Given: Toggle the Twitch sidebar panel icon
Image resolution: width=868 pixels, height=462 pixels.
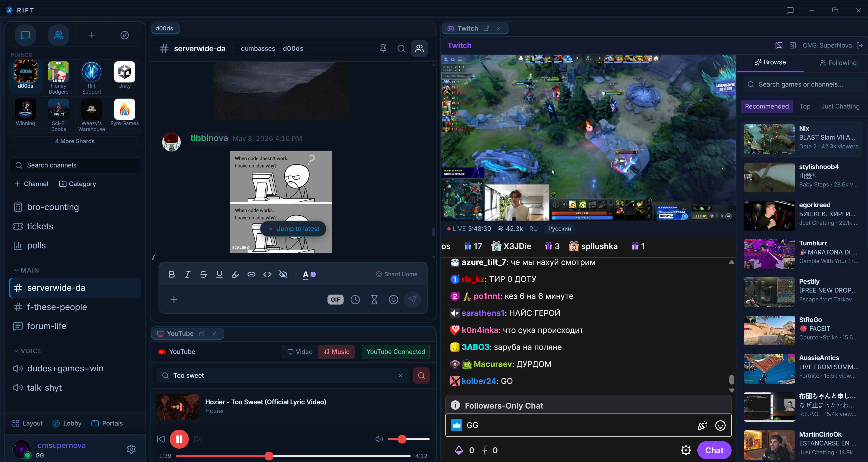Looking at the screenshot, I should click(793, 46).
